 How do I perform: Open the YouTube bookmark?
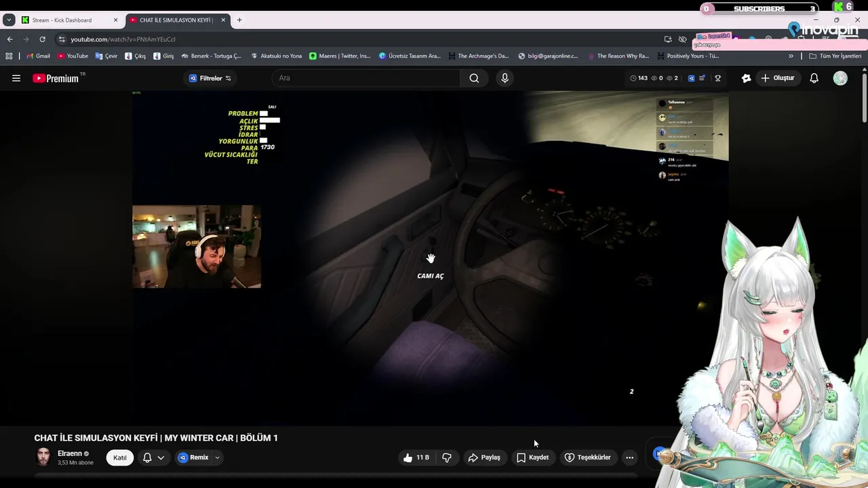tap(73, 56)
